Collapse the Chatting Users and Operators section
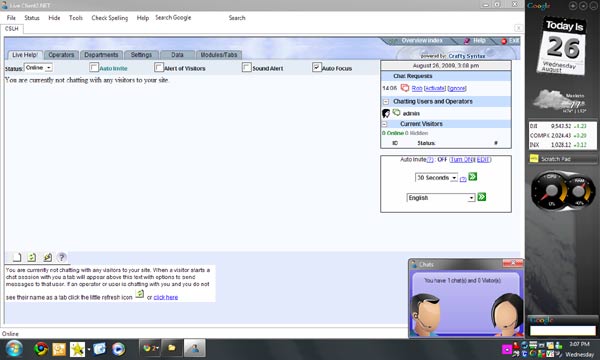600x360 pixels. [386, 101]
